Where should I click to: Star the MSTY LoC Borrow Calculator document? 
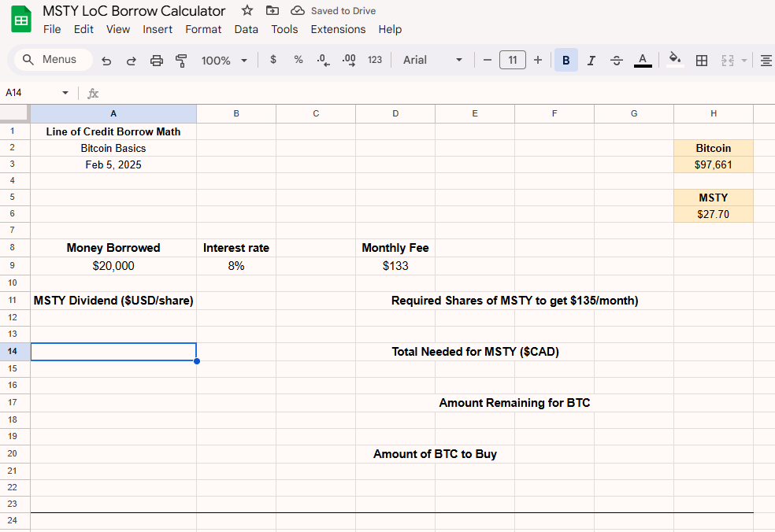(247, 10)
